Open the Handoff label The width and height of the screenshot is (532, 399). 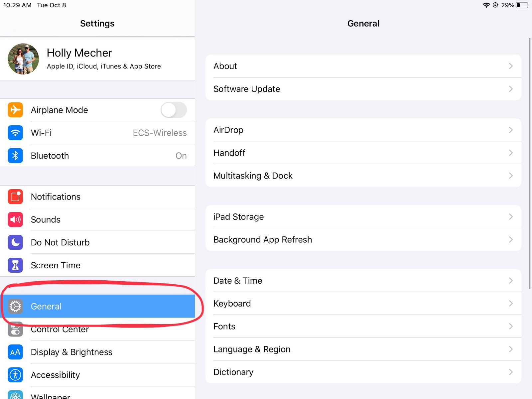[229, 153]
